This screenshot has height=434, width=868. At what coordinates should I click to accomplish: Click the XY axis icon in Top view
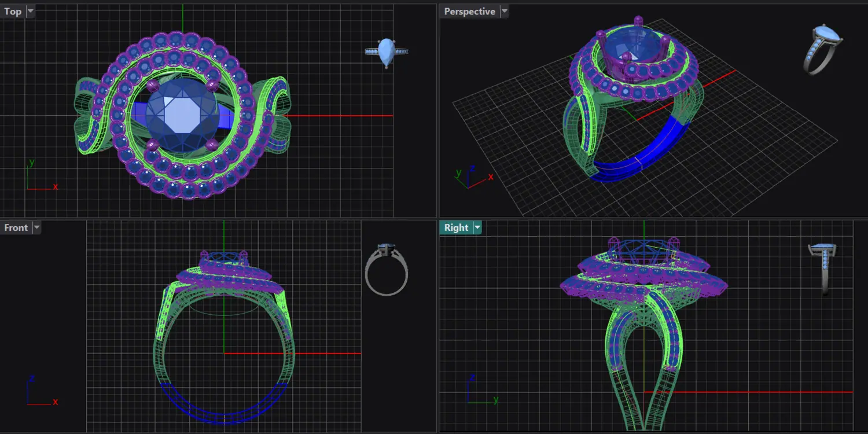tap(42, 175)
